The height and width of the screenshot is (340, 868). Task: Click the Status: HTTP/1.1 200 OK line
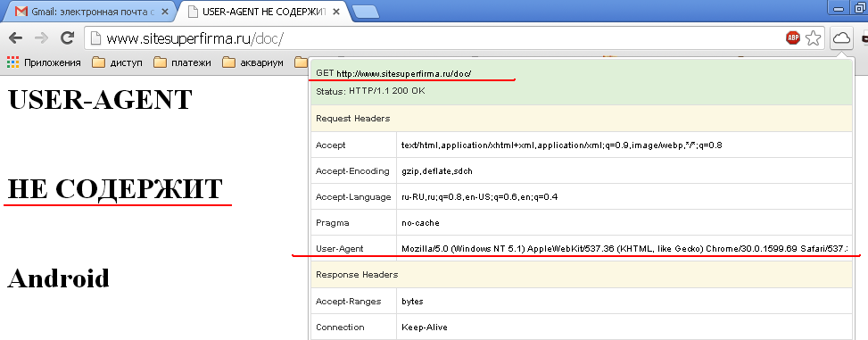pos(370,91)
